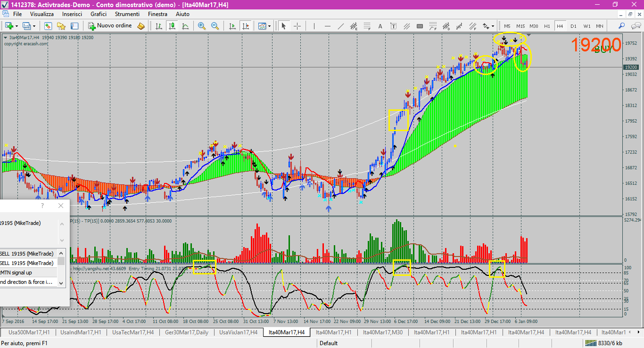Zoom in on the chart
The width and height of the screenshot is (644, 348).
click(202, 26)
